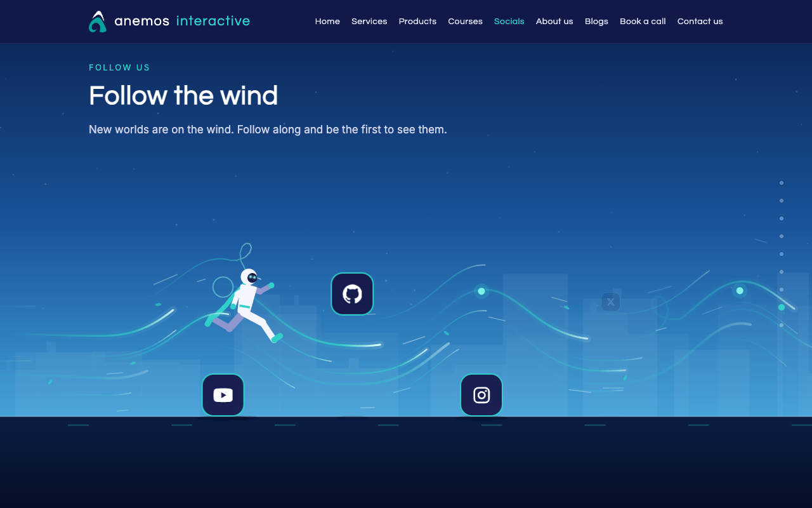
Task: Open the About us page
Action: 554,22
